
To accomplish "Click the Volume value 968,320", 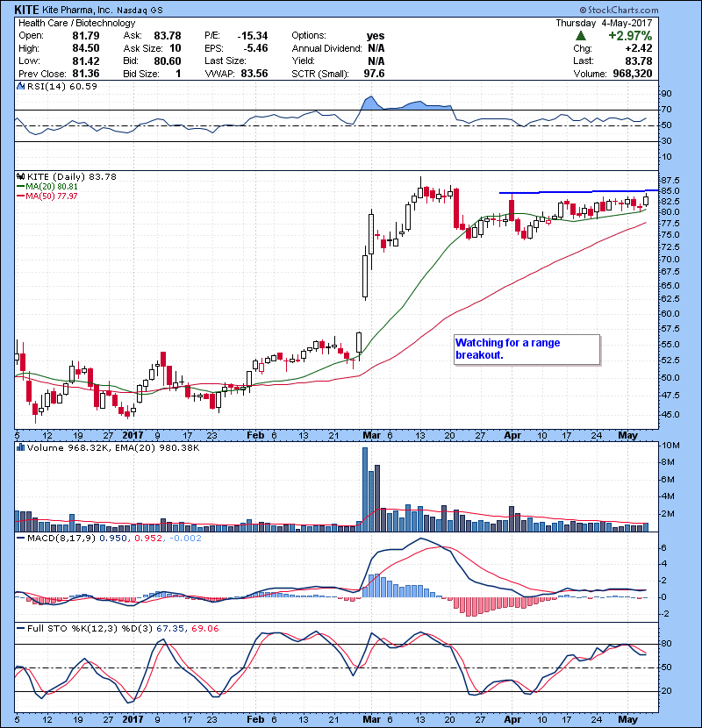I will 633,74.
